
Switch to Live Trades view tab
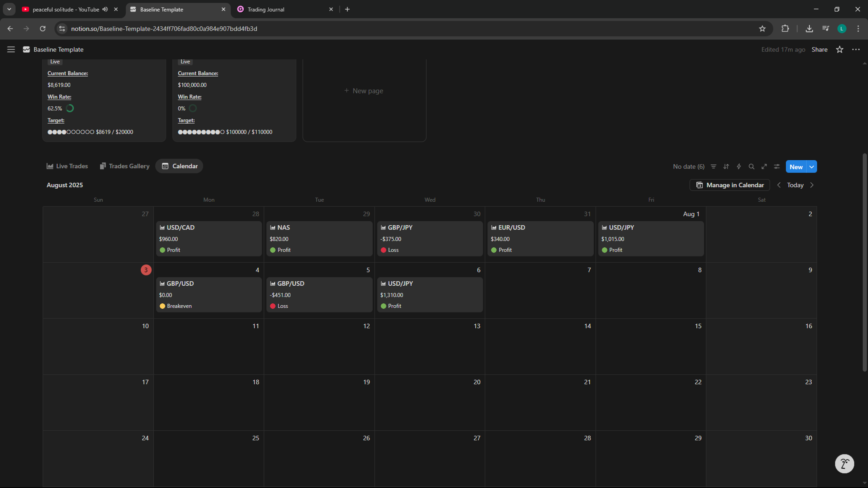67,166
